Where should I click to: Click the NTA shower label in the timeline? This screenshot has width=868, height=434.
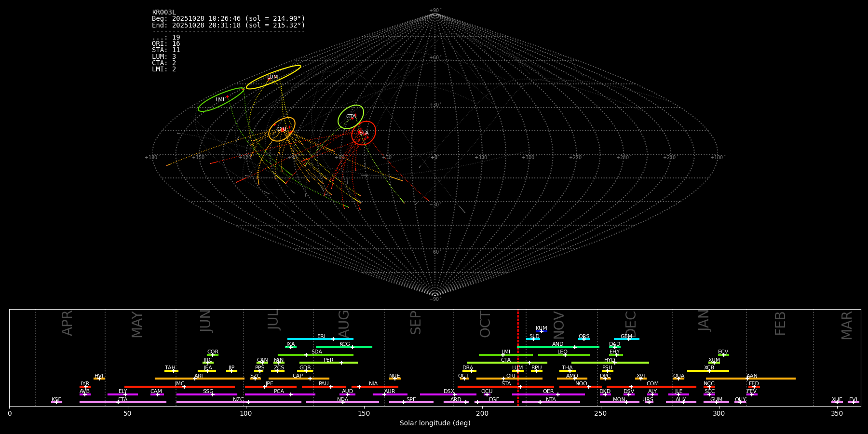pos(551,400)
